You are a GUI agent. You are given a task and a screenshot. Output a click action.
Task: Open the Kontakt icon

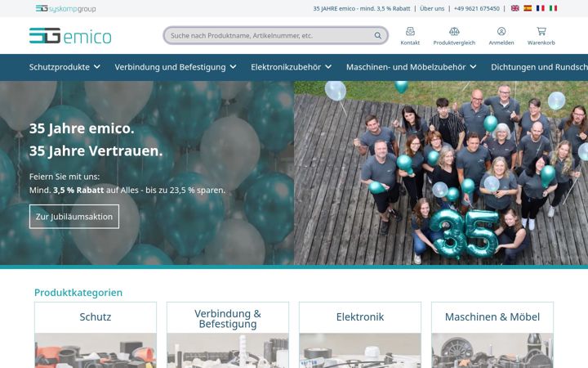410,31
